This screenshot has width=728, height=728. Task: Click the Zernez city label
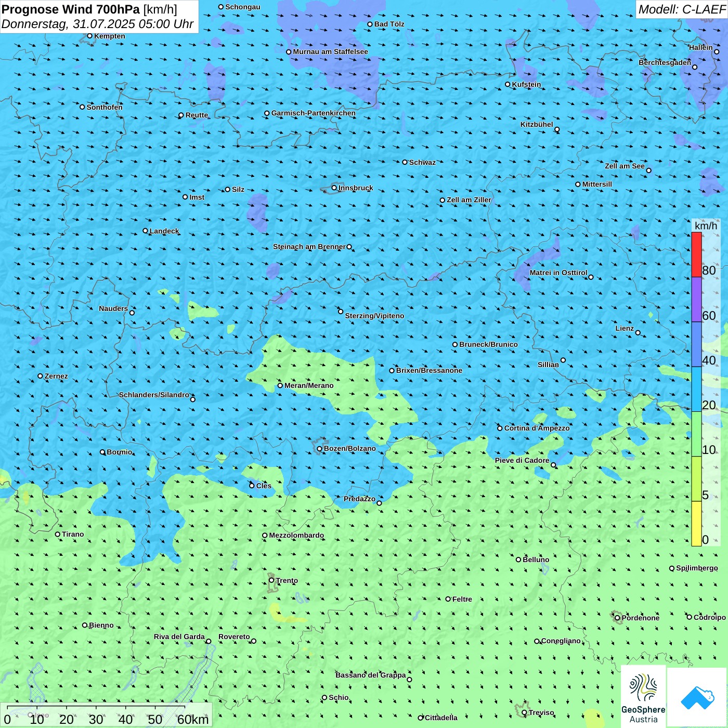point(56,376)
